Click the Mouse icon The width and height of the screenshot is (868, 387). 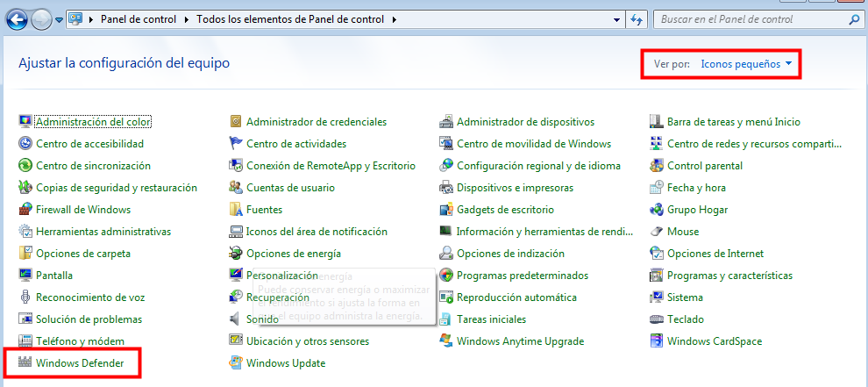pyautogui.click(x=657, y=232)
